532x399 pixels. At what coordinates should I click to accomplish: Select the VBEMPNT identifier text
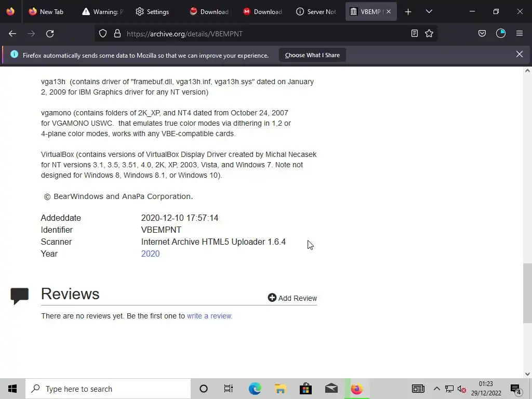pos(161,230)
